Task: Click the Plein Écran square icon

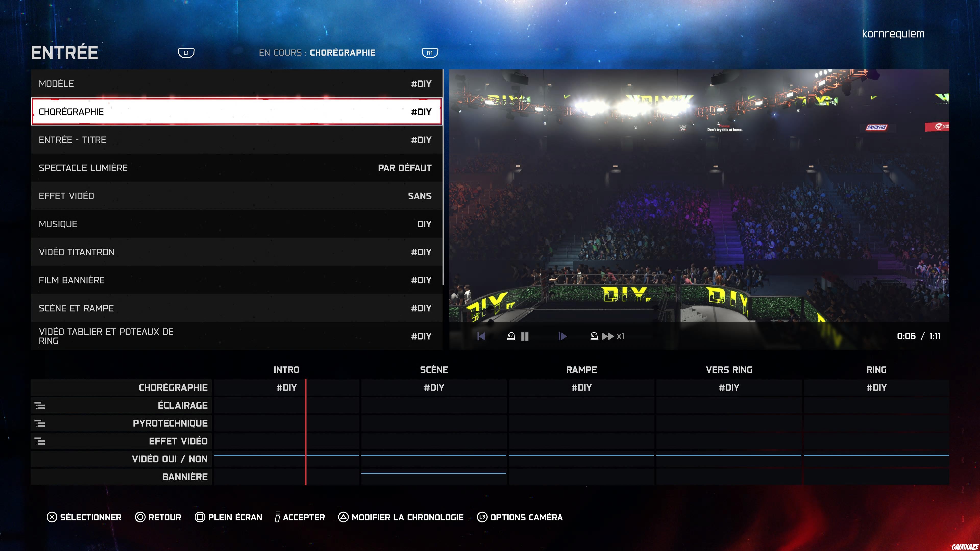Action: click(200, 517)
